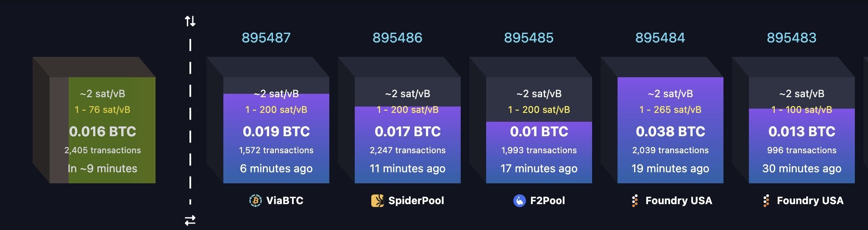Open block height link 895485
Viewport: 868px width, 230px height.
tap(529, 38)
